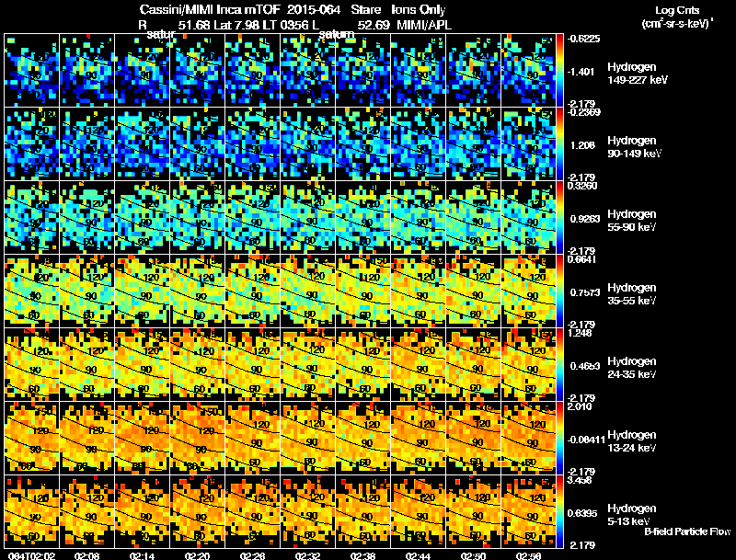Click the Log Cnts legend heading

point(677,10)
